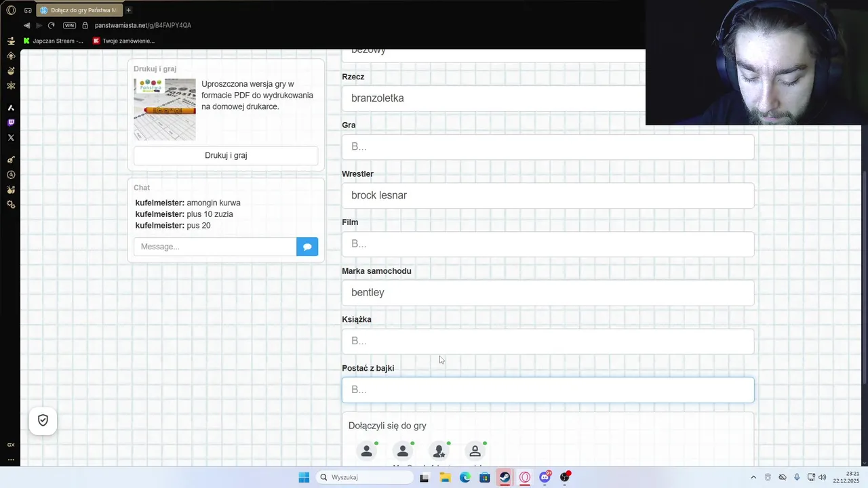Open the GX label at sidebar bottom
The image size is (868, 488).
coord(11,445)
